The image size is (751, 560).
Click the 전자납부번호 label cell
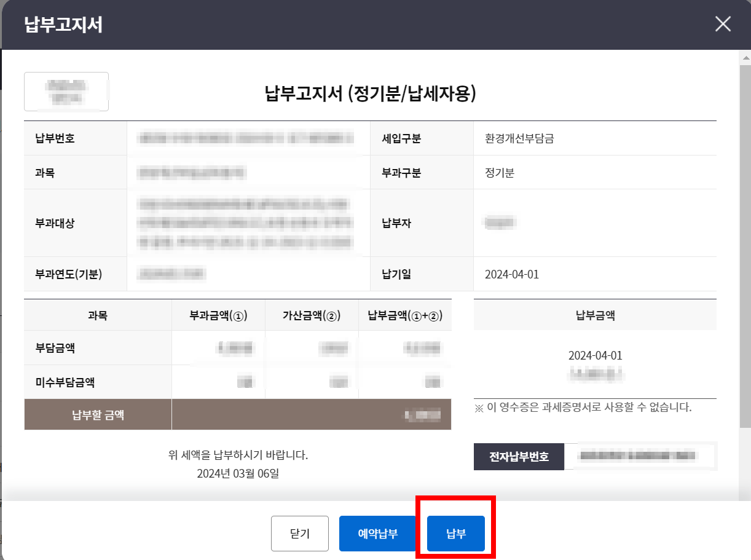point(518,457)
